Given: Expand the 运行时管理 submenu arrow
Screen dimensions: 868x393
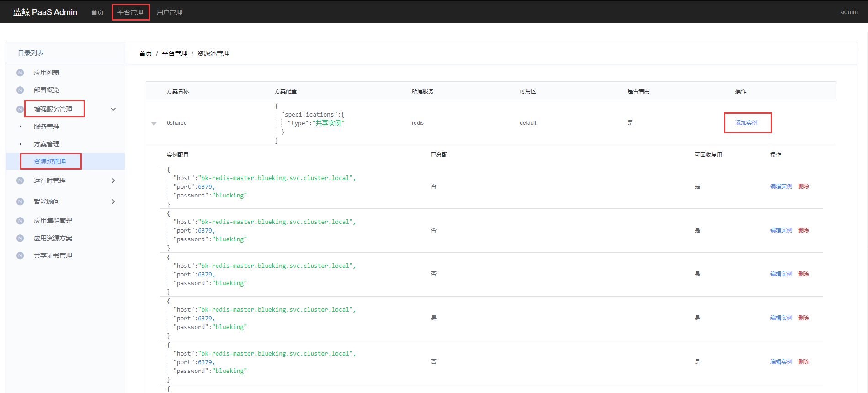Looking at the screenshot, I should 113,181.
